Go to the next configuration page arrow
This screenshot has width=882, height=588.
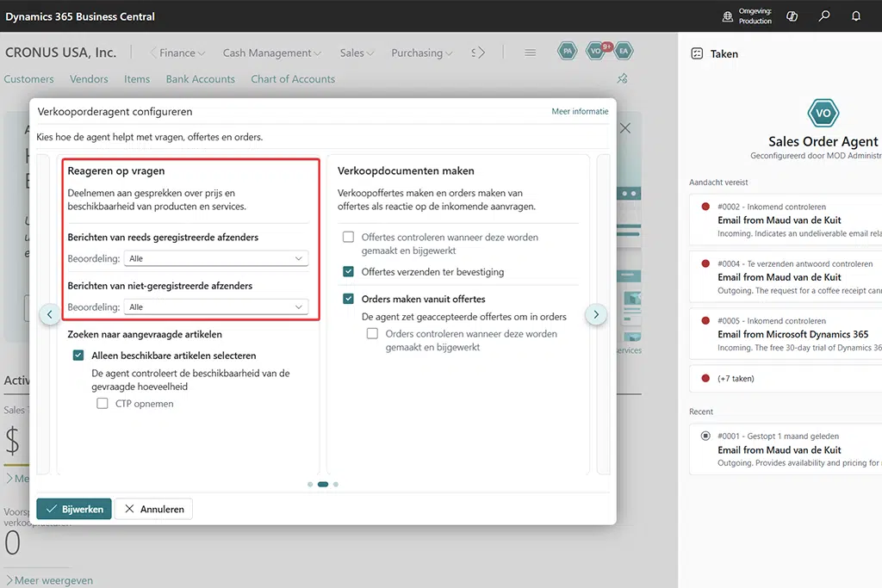[596, 314]
